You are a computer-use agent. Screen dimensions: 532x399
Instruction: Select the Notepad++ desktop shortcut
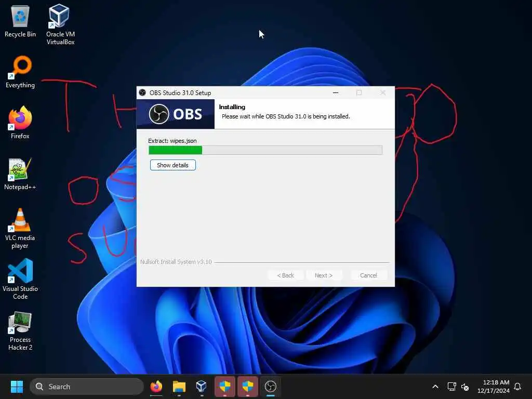[x=20, y=174]
